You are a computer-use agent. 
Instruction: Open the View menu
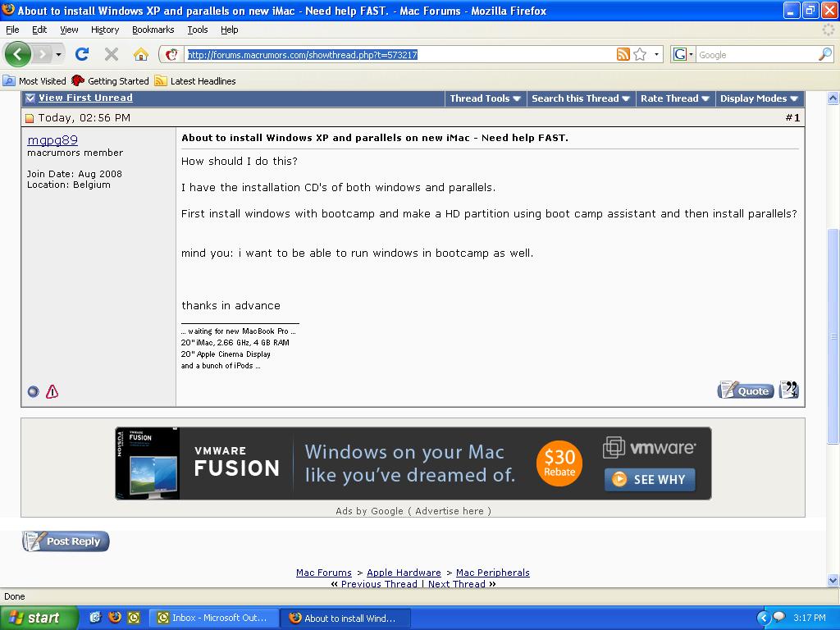(69, 30)
